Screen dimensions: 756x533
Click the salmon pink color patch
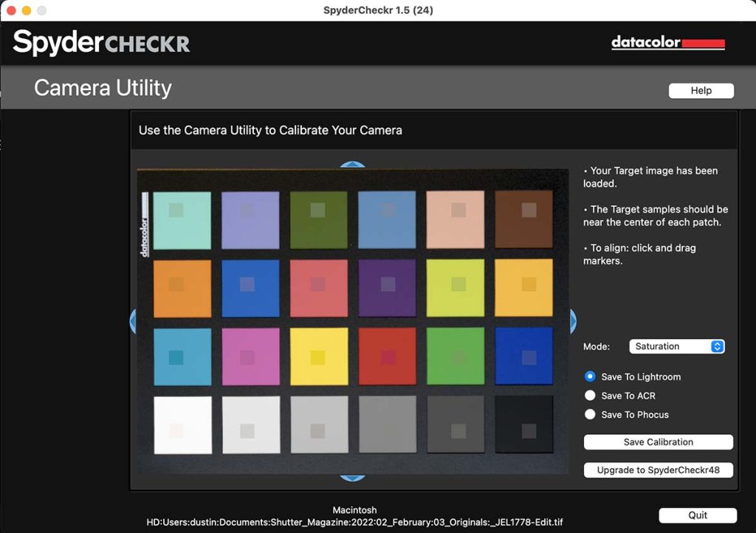coord(319,288)
